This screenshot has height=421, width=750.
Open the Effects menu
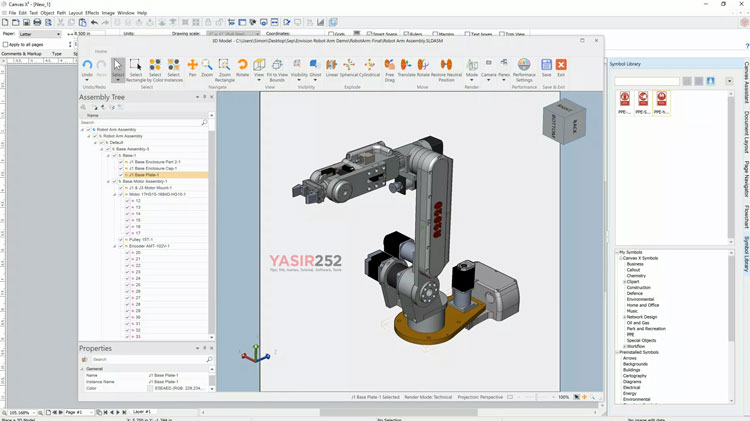point(92,13)
